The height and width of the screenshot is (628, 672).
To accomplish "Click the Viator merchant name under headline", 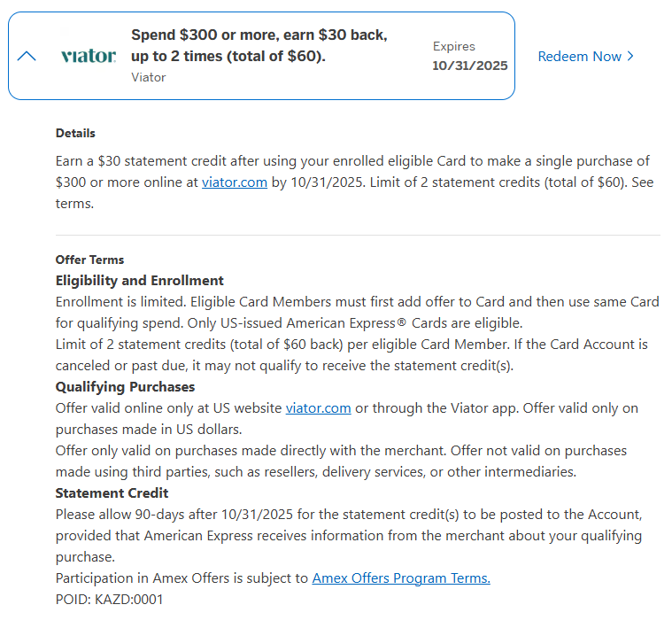I will tap(148, 77).
